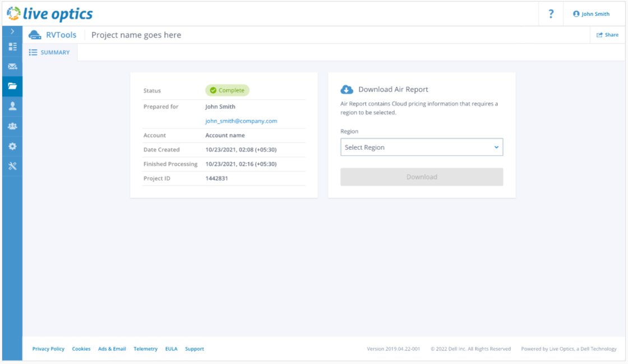Click the Live Optics logo
This screenshot has width=628, height=364.
tap(50, 14)
